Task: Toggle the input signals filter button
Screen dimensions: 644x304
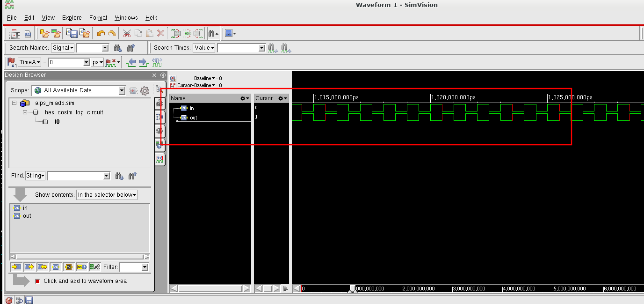Action: click(16, 267)
